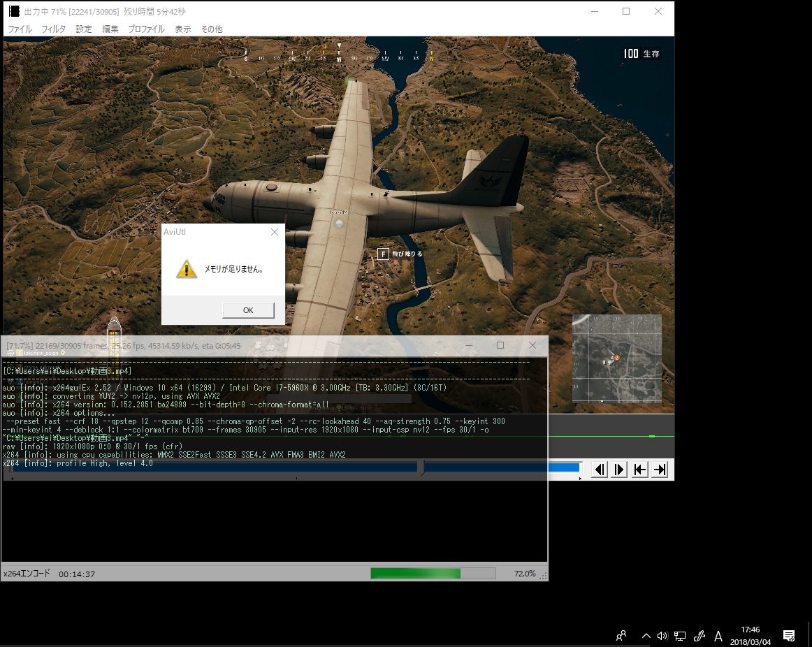Click OK in the AviUtl memory error dialog
812x647 pixels.
(248, 310)
